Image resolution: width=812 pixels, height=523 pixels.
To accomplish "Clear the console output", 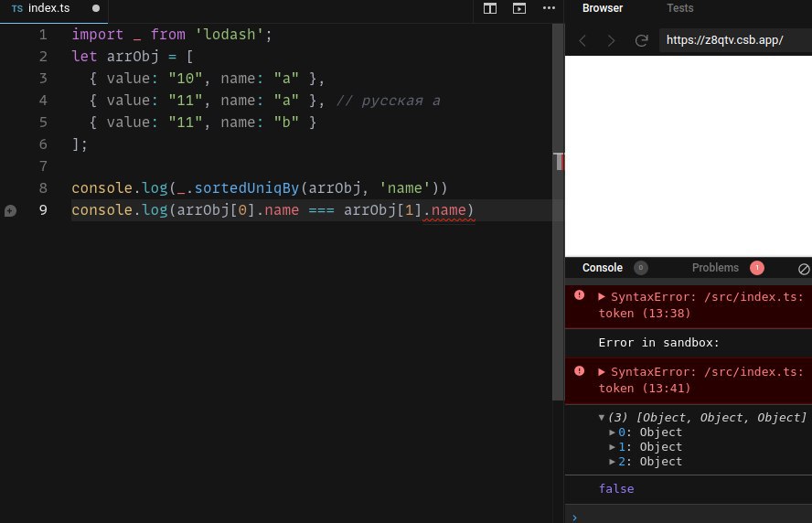I will coord(804,269).
